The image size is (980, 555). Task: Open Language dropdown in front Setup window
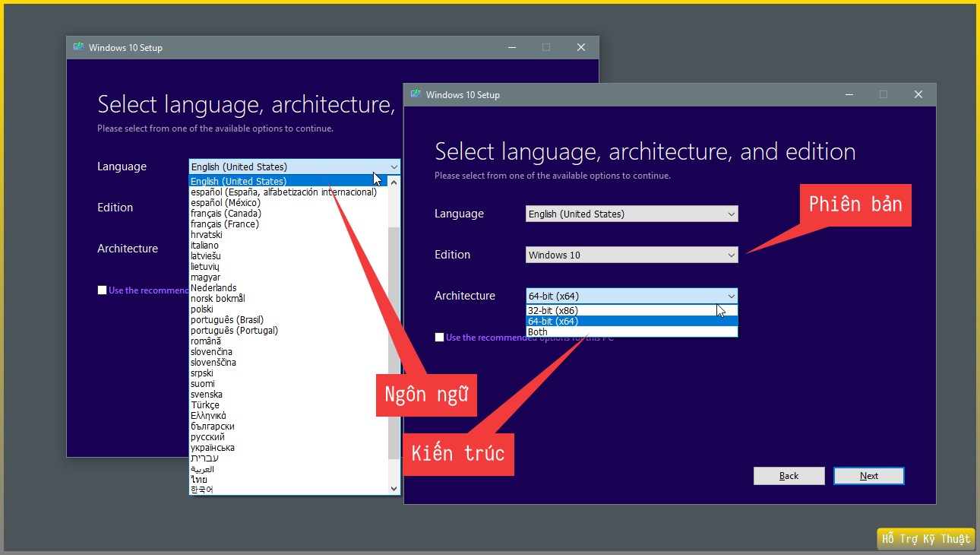click(x=631, y=214)
